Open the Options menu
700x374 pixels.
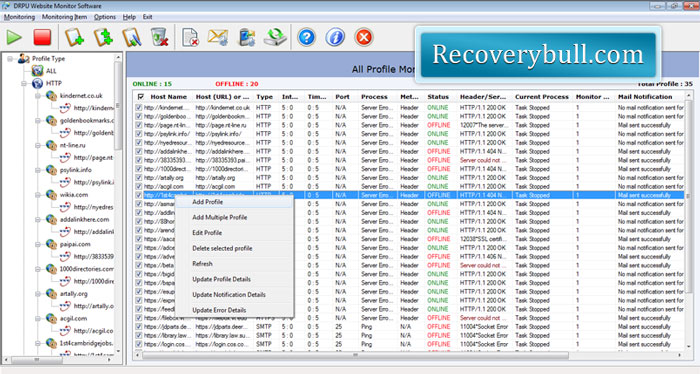tap(105, 17)
